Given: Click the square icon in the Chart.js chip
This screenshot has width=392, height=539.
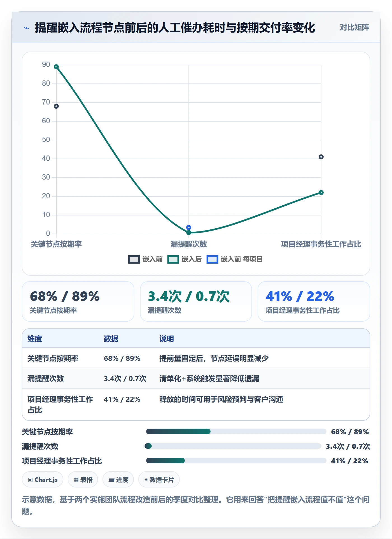Looking at the screenshot, I should tap(30, 480).
